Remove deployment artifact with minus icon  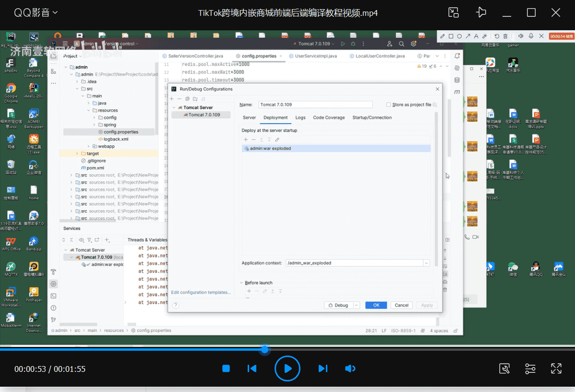click(x=253, y=140)
